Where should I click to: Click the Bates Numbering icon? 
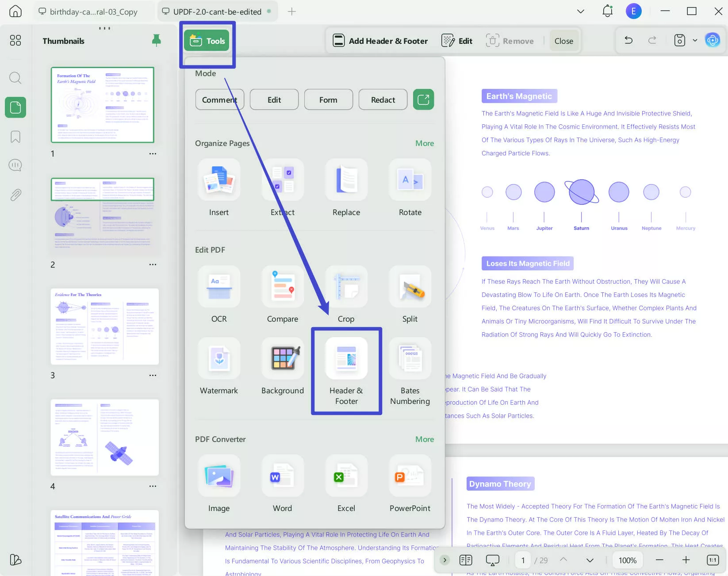410,358
